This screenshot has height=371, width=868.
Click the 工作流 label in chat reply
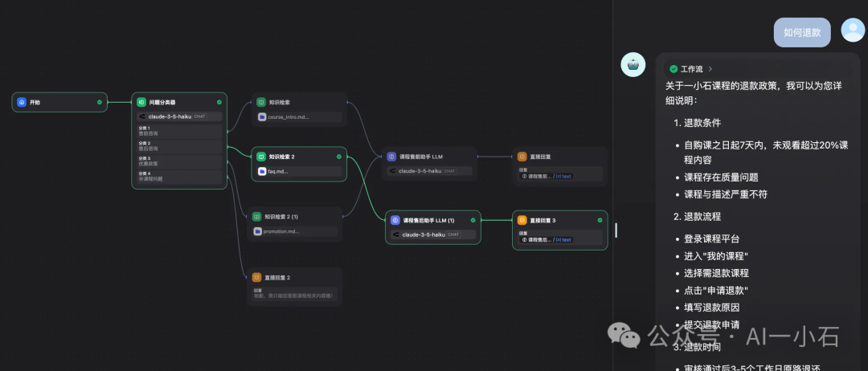pyautogui.click(x=692, y=69)
